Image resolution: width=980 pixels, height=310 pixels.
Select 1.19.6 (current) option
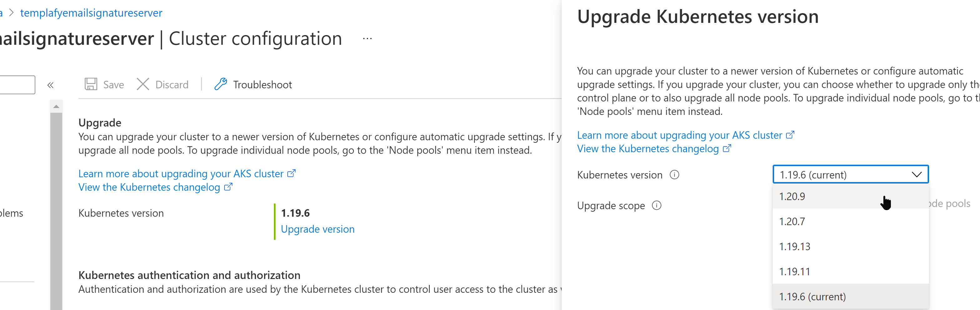812,297
